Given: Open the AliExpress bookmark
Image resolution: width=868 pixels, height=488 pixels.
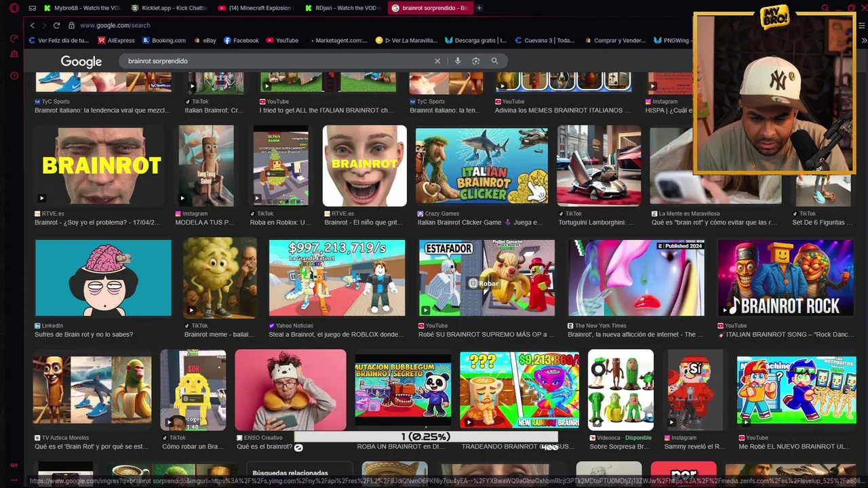Looking at the screenshot, I should click(x=116, y=41).
